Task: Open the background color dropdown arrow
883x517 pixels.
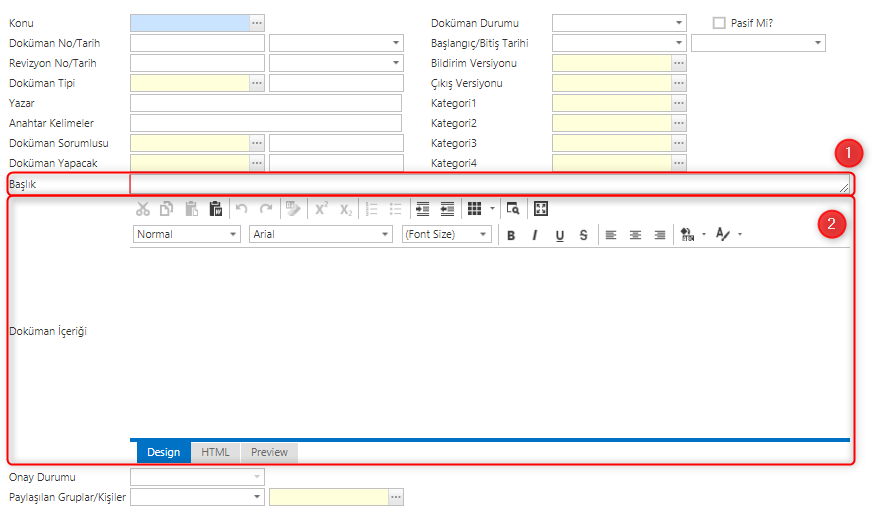Action: [x=704, y=234]
